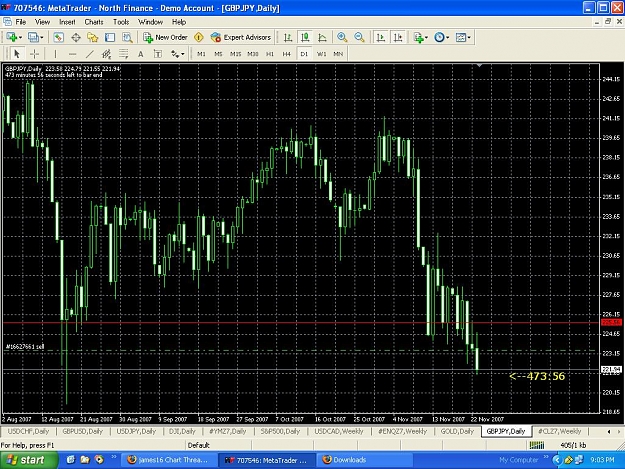Select the Equidistant Channel tool

(x=106, y=54)
